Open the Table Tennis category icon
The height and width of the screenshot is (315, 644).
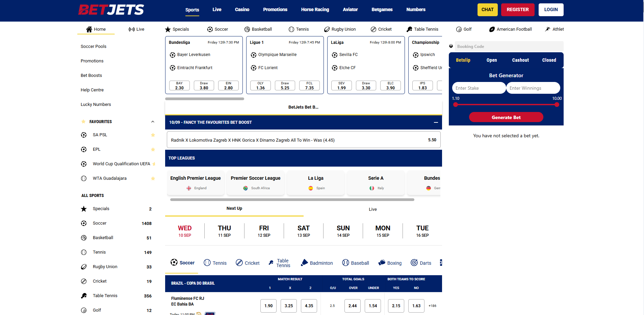(x=409, y=29)
